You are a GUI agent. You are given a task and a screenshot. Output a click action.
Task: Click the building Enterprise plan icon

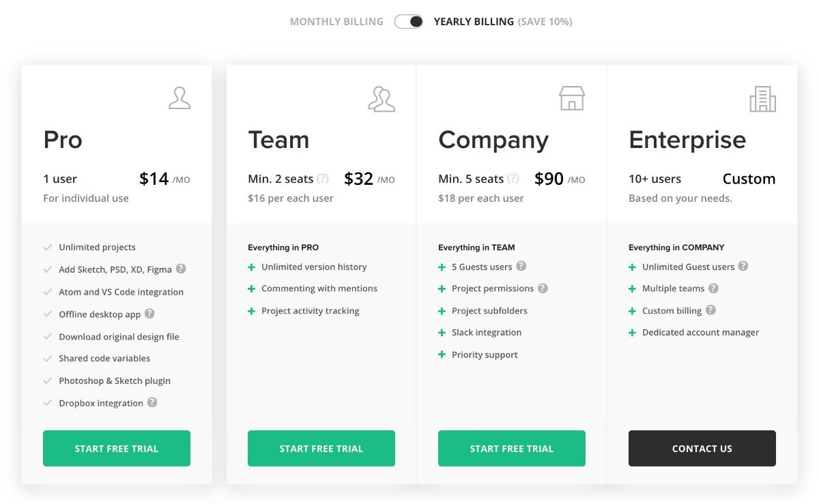coord(762,99)
